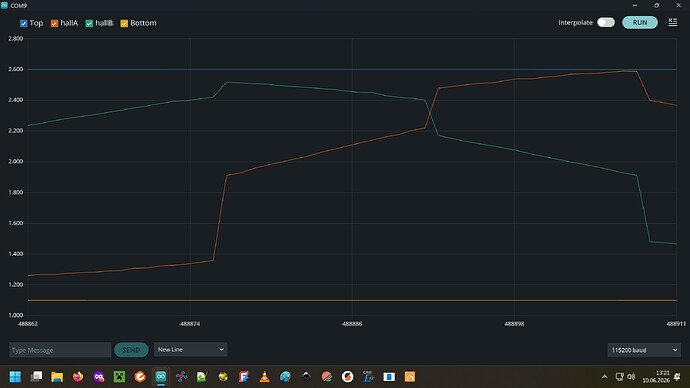Uncheck the Top series checkbox
690x388 pixels.
pos(24,23)
